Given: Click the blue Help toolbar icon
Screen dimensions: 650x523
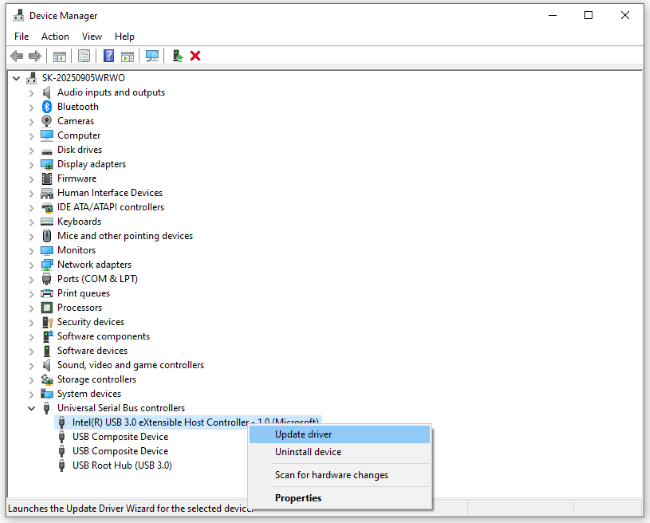Looking at the screenshot, I should click(109, 56).
